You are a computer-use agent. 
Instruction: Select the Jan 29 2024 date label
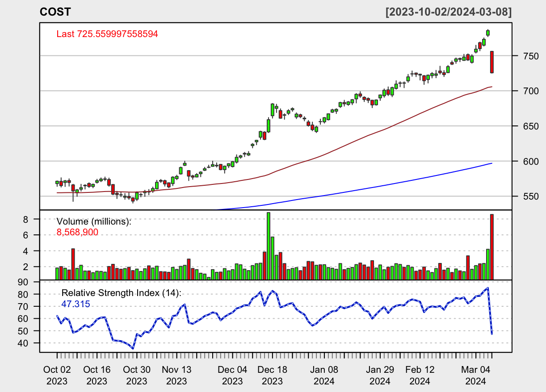pos(380,375)
